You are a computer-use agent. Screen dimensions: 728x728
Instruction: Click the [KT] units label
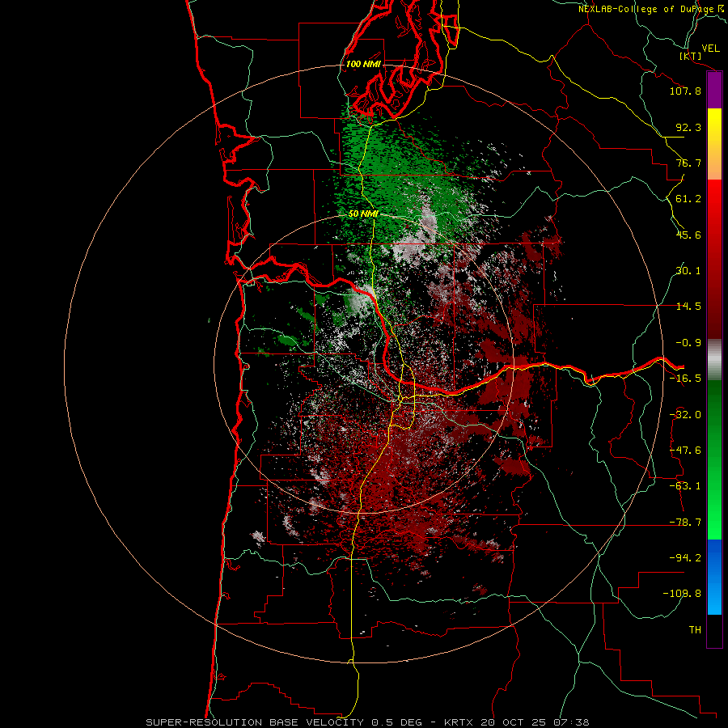[x=691, y=57]
